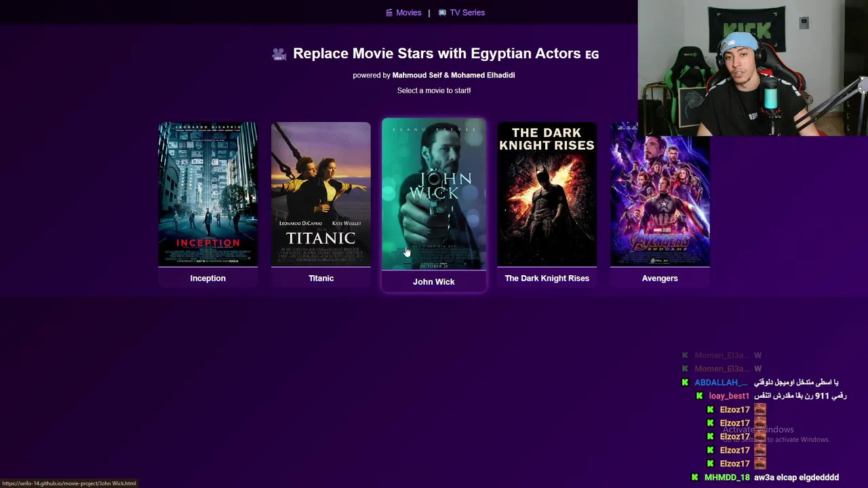Click the John Wick title label
This screenshot has width=868, height=488.
coord(434,281)
